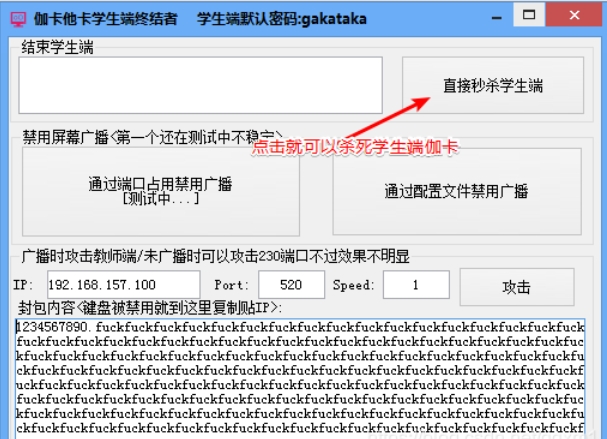
Task: Click the 封包内容 label text
Action: [x=150, y=308]
